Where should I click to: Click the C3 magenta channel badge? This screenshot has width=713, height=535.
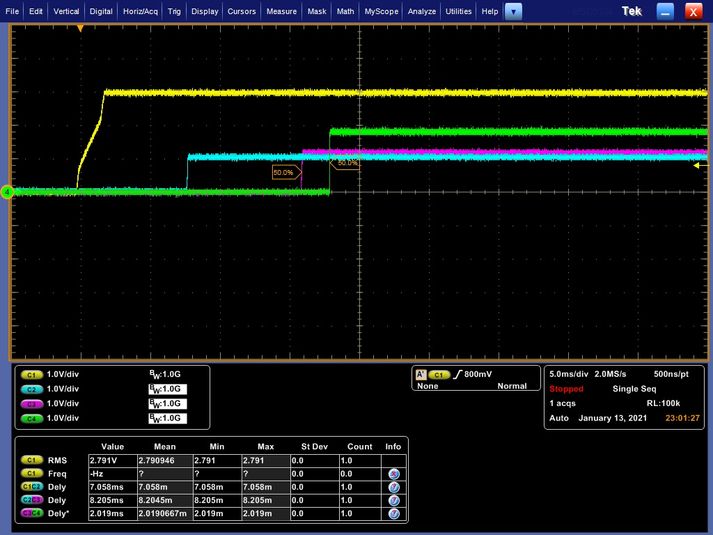pos(31,404)
